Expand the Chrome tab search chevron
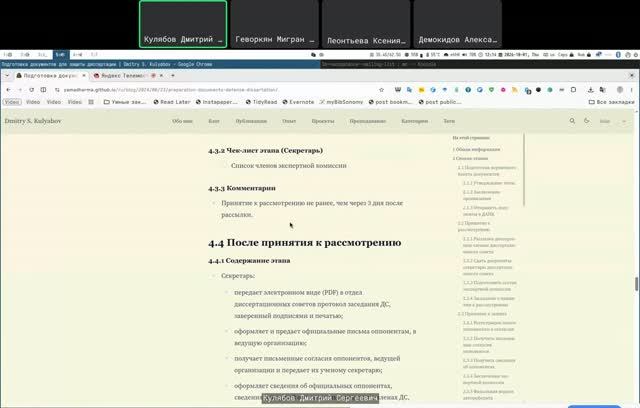This screenshot has height=408, width=640. tap(7, 75)
